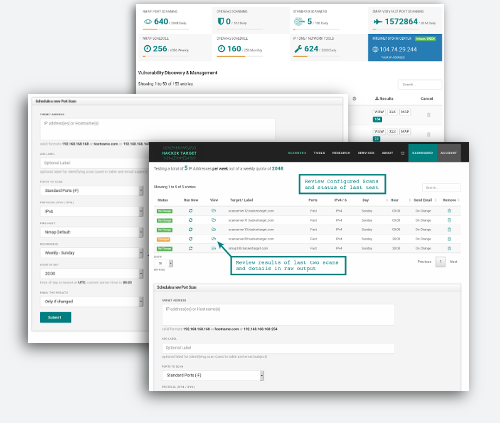Click the Cancel column header in dashboard
The width and height of the screenshot is (500, 423).
pyautogui.click(x=427, y=99)
